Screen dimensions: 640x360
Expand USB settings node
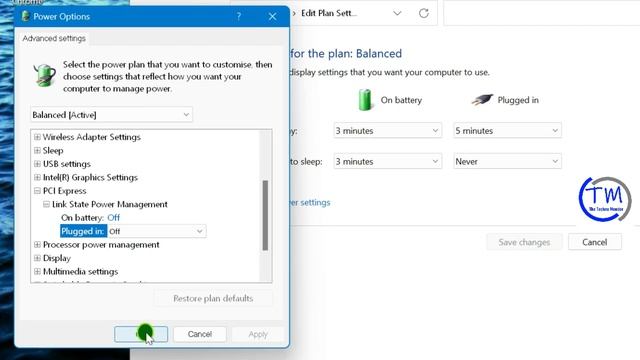click(37, 164)
